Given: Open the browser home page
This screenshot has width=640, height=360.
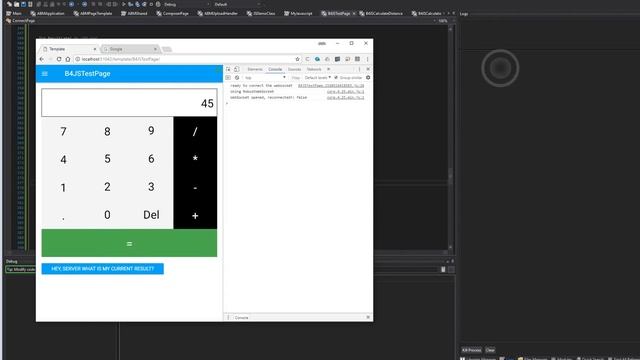Looking at the screenshot, I should [x=68, y=59].
